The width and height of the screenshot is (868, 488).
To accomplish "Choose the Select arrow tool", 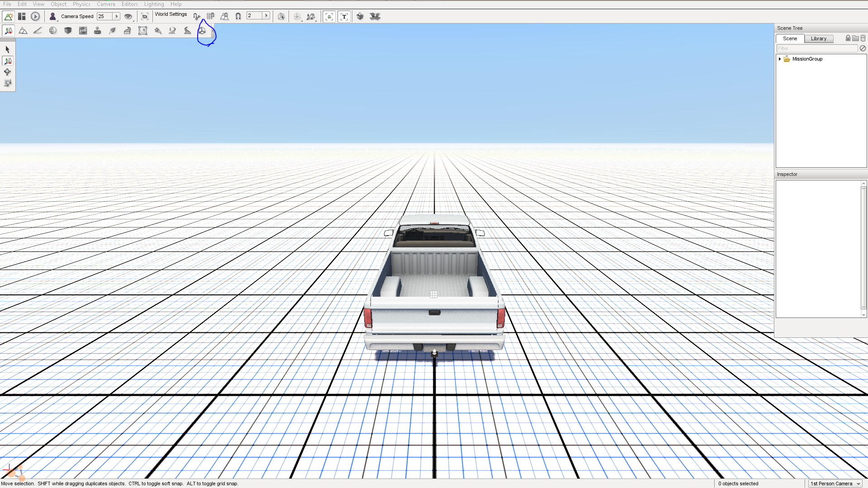I will click(8, 49).
